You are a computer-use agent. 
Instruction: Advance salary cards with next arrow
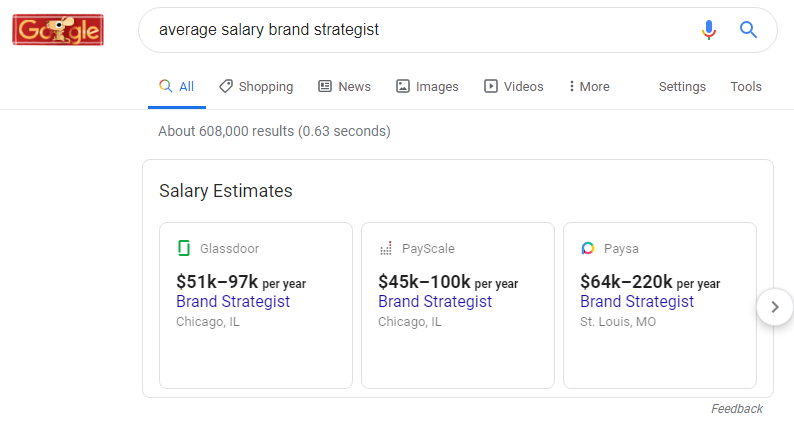click(775, 307)
